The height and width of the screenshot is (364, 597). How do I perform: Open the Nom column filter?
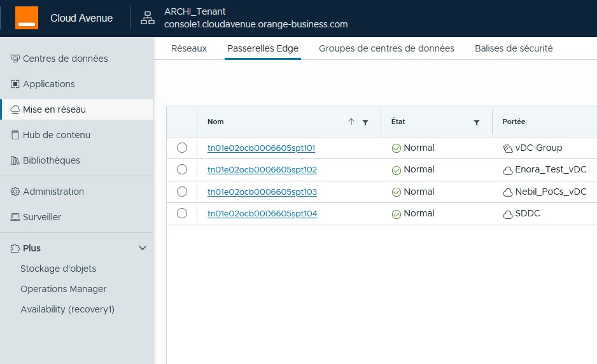coord(365,122)
